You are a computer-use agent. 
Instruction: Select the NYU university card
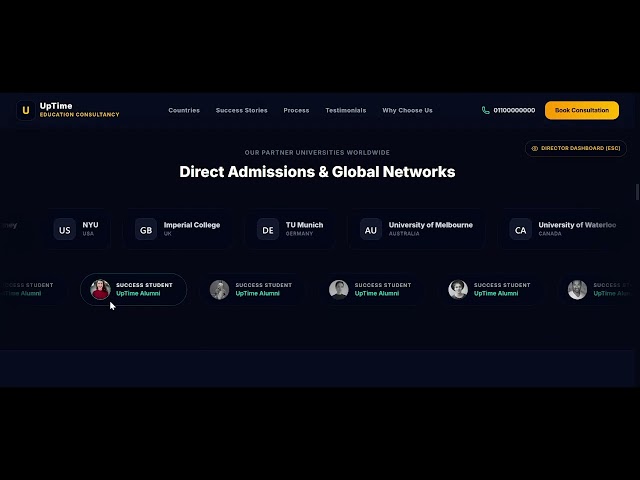pos(79,229)
